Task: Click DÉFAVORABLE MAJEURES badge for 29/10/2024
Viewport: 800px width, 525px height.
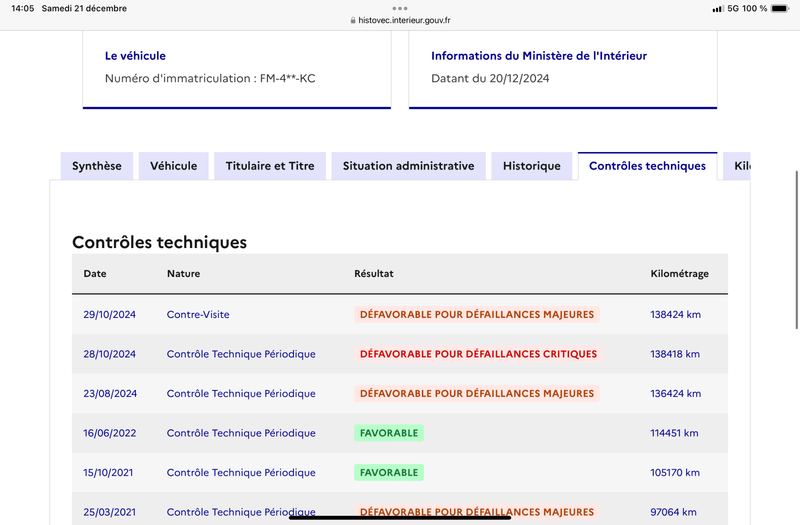Action: click(x=477, y=314)
